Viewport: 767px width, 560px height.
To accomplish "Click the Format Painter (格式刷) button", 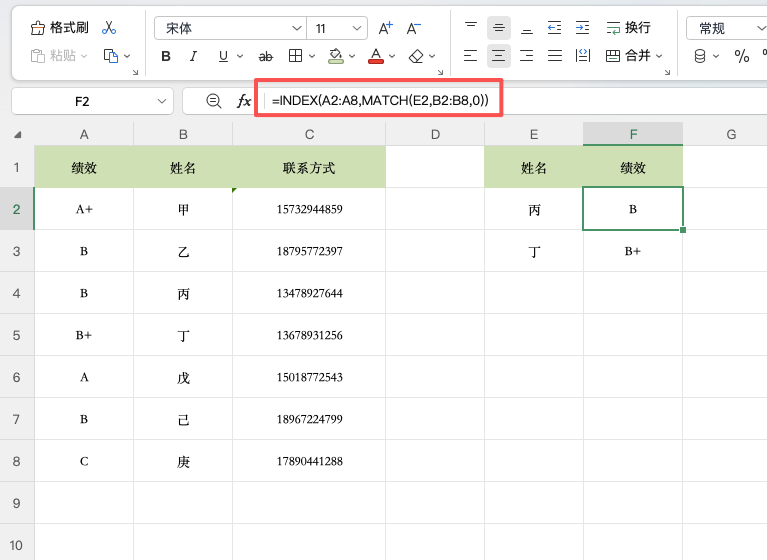I will (59, 28).
